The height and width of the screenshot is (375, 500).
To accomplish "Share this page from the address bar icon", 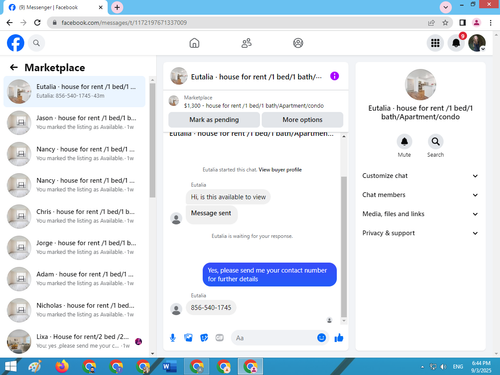I will (431, 23).
